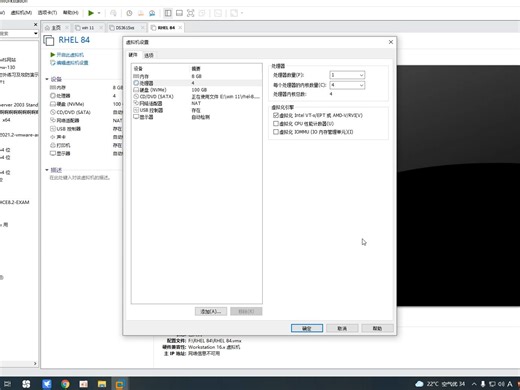Enter full screen mode via toolbar icon
Viewport: 520px width, 390px height.
coord(190,13)
